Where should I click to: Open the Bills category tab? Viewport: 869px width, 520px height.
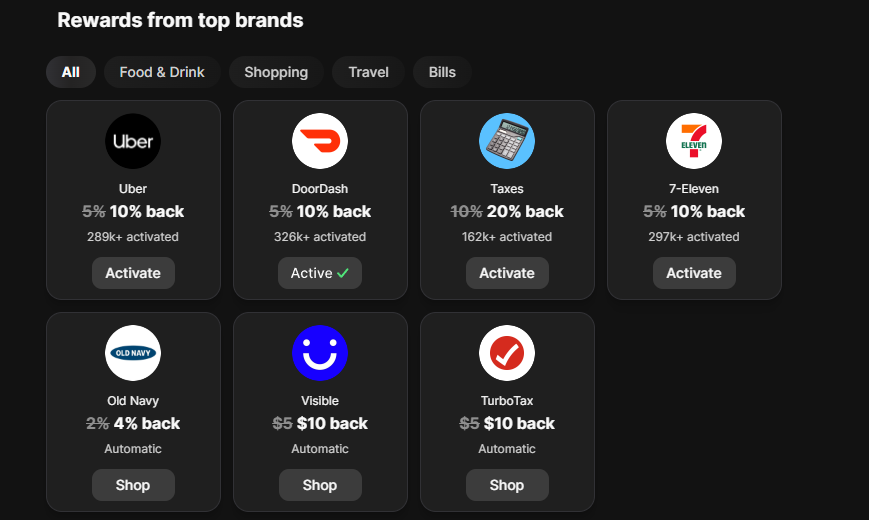pyautogui.click(x=442, y=72)
